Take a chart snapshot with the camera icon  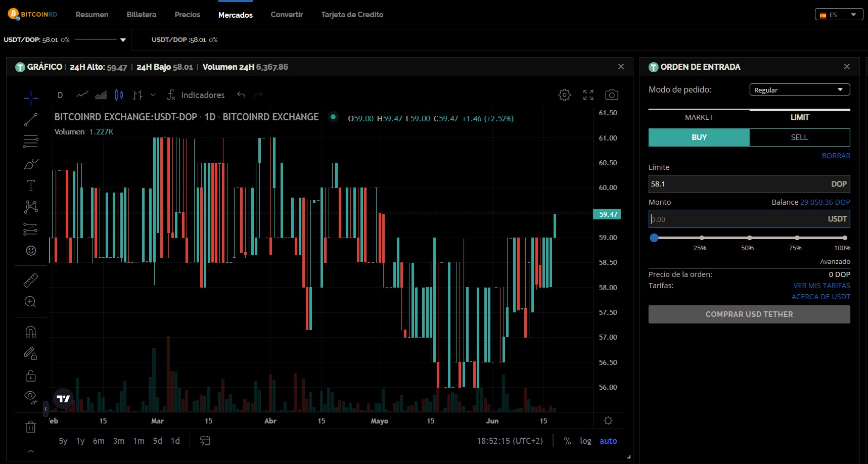tap(612, 95)
